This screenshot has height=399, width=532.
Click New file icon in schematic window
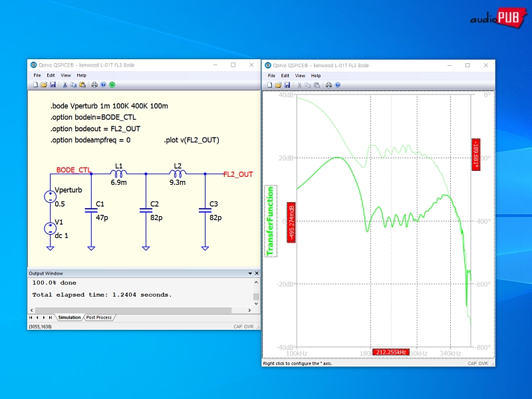[x=35, y=84]
